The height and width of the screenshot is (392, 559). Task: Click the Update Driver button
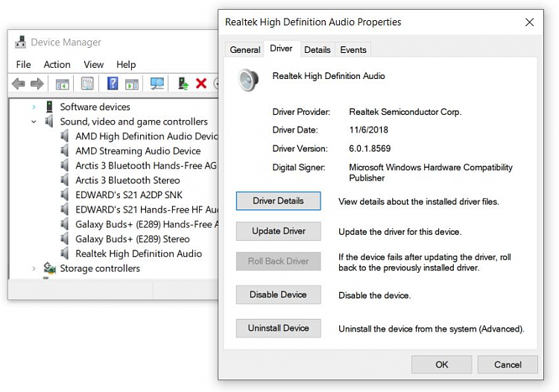279,231
